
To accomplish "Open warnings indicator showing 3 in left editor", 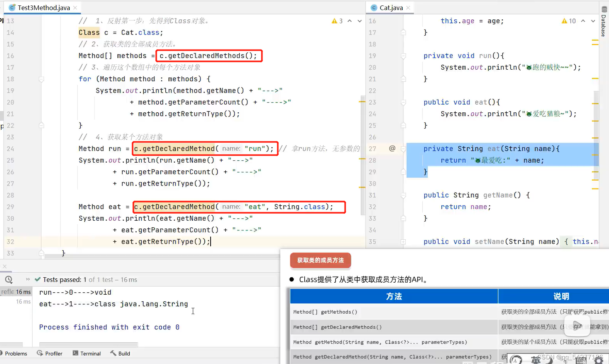I will pos(337,21).
